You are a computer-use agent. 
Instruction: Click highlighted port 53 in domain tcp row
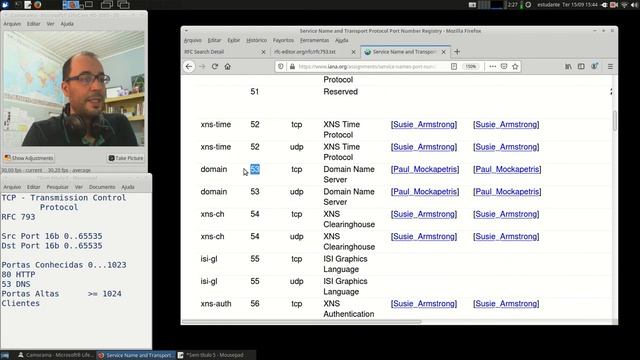pos(255,169)
